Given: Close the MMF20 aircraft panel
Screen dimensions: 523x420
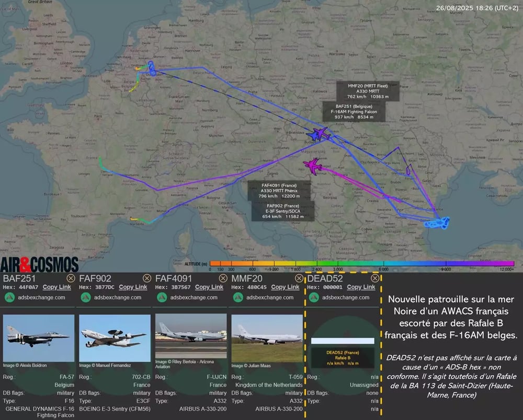Looking at the screenshot, I should (299, 278).
